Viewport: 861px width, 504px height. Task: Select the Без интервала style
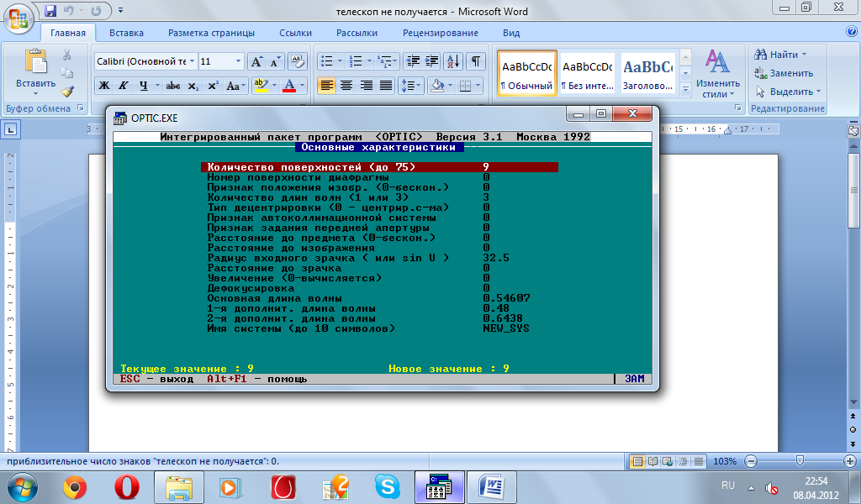click(587, 73)
